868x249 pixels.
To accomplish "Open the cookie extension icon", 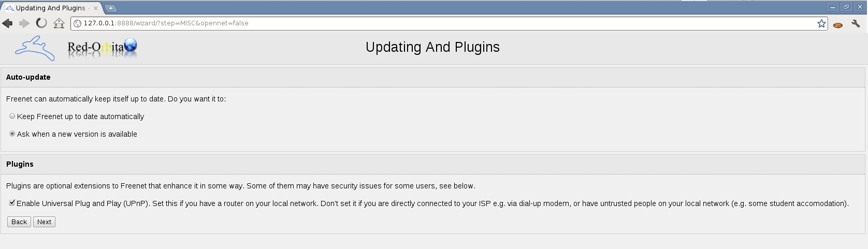I will pos(838,24).
